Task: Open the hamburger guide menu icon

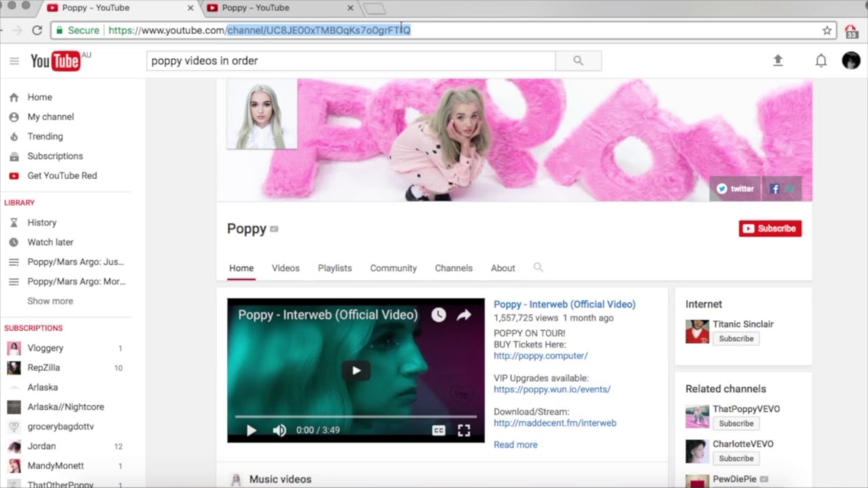Action: pyautogui.click(x=14, y=61)
